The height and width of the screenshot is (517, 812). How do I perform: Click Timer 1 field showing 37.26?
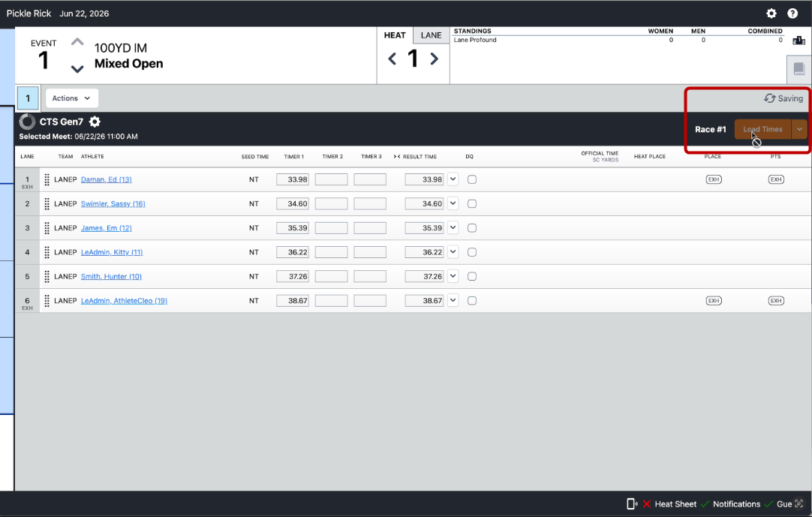point(293,277)
